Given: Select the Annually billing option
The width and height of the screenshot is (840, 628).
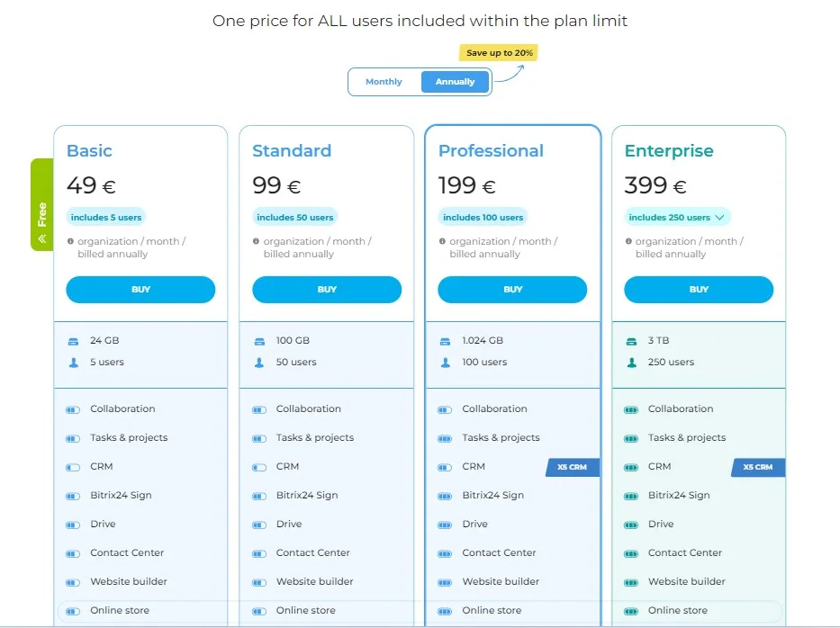Looking at the screenshot, I should point(455,81).
